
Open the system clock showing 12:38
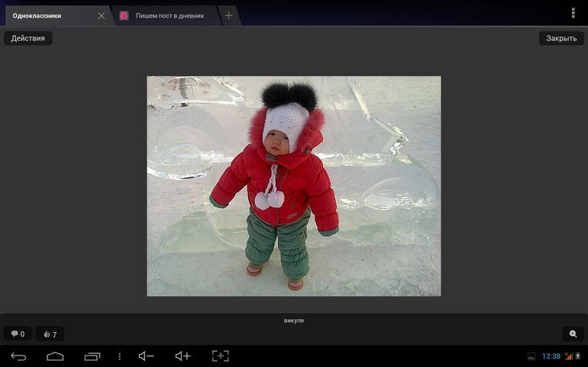pos(551,356)
